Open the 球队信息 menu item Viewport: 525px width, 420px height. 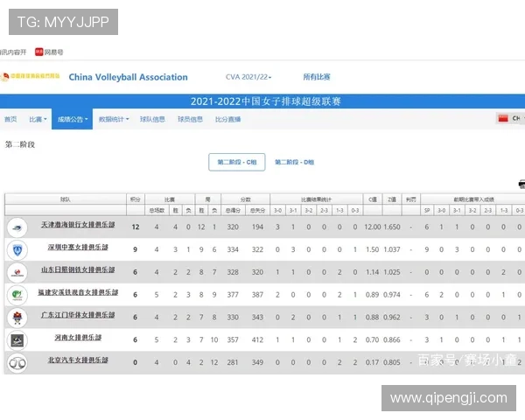pyautogui.click(x=152, y=119)
